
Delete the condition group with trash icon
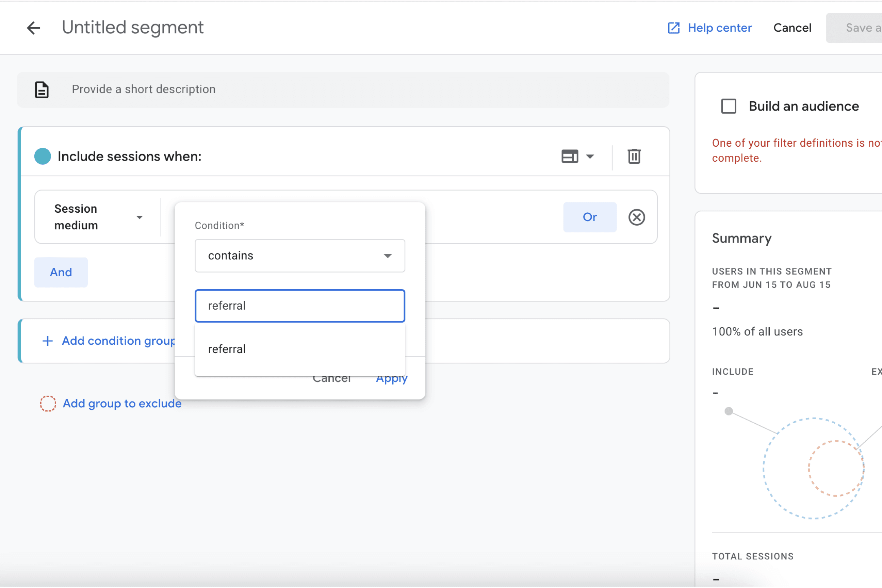pyautogui.click(x=634, y=157)
